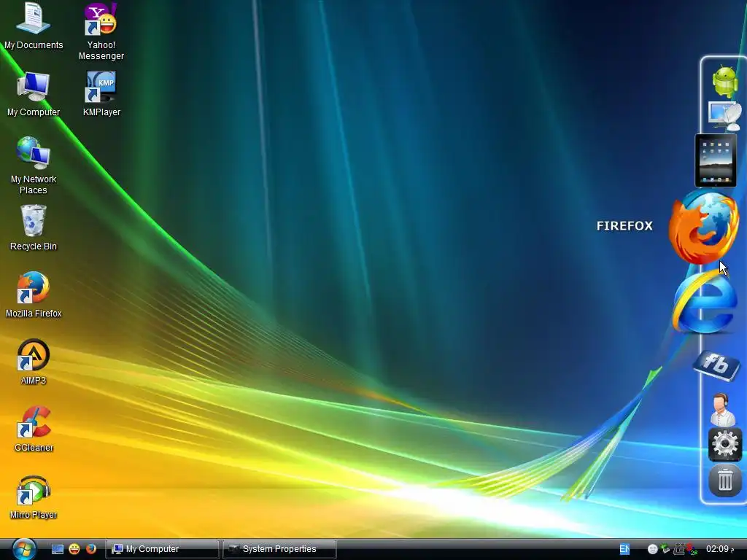Click the white smiley face tray icon
This screenshot has width=747, height=560.
[653, 549]
